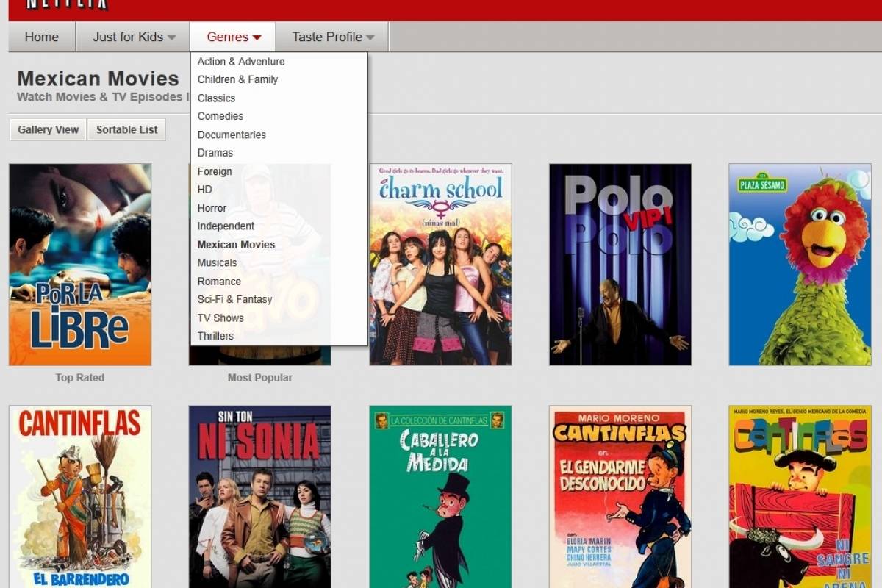Open the Por La Libre poster
Viewport: 882px width, 588px height.
click(80, 265)
